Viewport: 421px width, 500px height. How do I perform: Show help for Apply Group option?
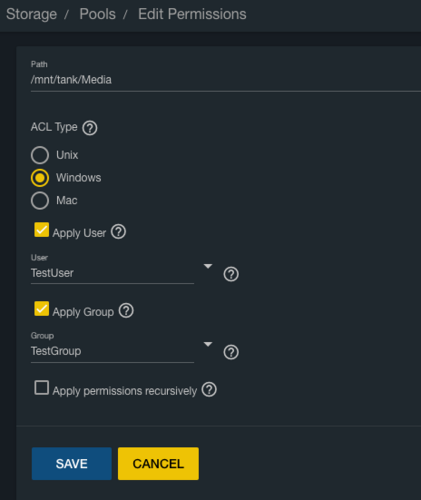click(x=126, y=311)
